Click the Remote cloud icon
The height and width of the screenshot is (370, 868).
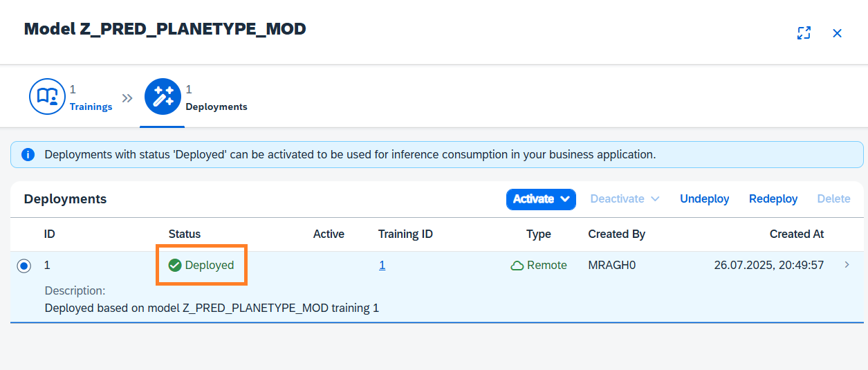click(517, 266)
